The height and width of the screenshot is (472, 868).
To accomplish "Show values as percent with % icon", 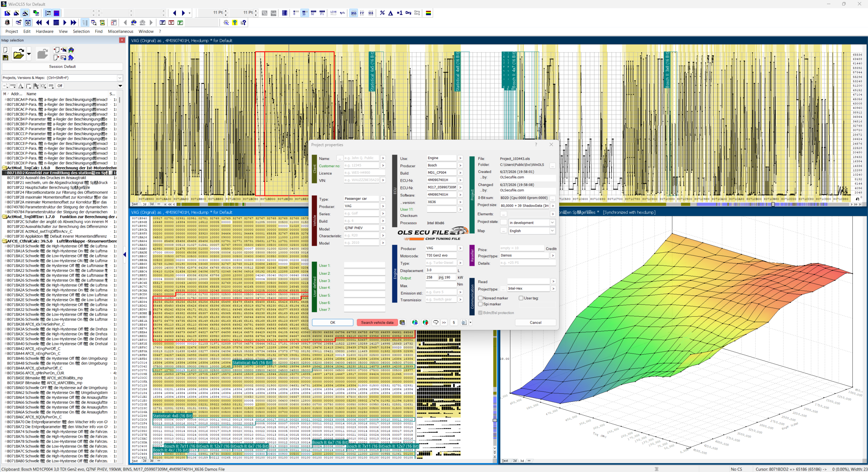I will click(382, 13).
